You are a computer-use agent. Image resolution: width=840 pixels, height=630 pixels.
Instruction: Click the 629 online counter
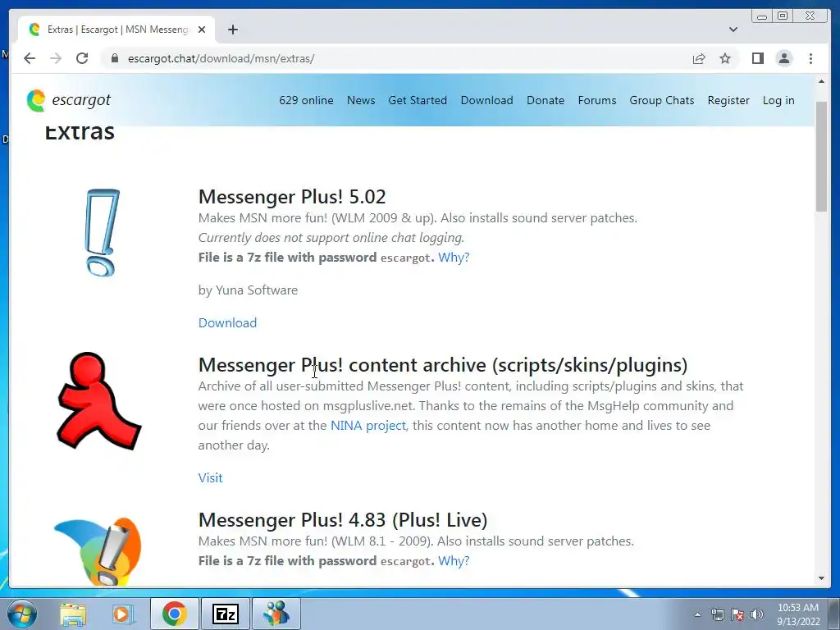(x=306, y=100)
